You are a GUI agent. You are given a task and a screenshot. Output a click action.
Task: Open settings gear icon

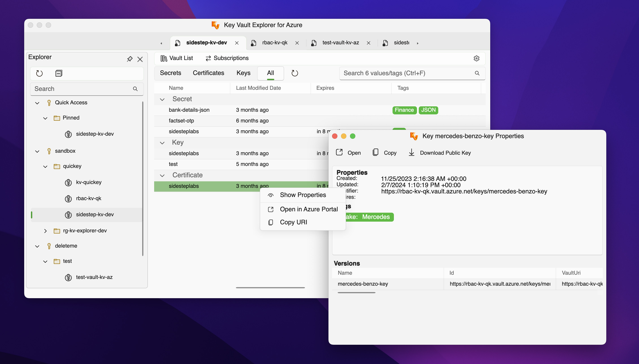[476, 58]
